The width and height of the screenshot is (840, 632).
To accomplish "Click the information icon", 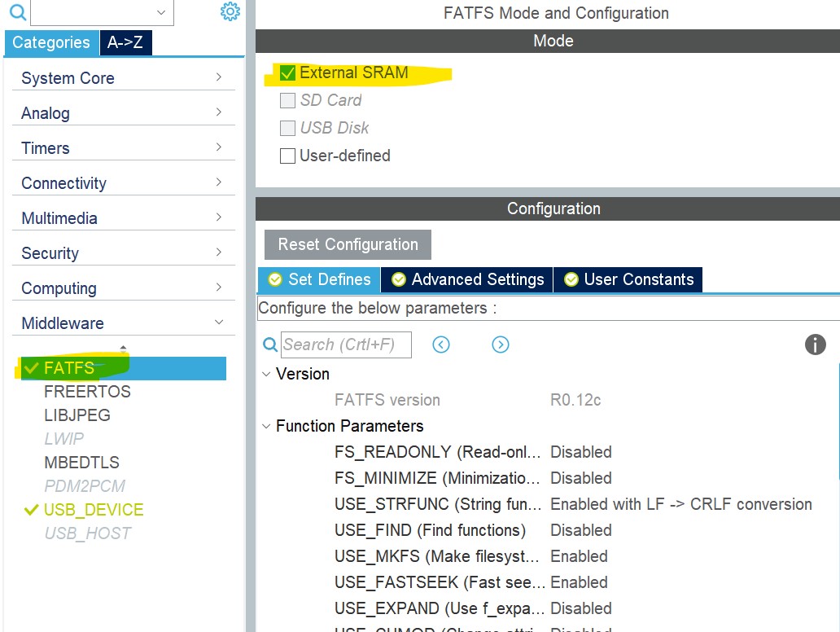I will click(815, 345).
